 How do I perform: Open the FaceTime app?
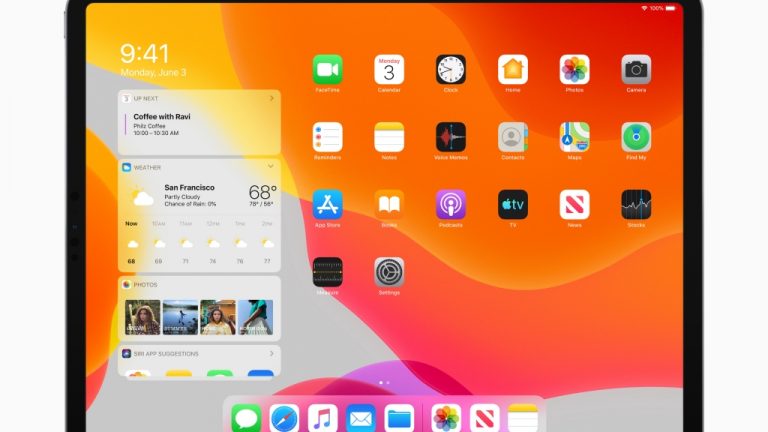(x=327, y=70)
